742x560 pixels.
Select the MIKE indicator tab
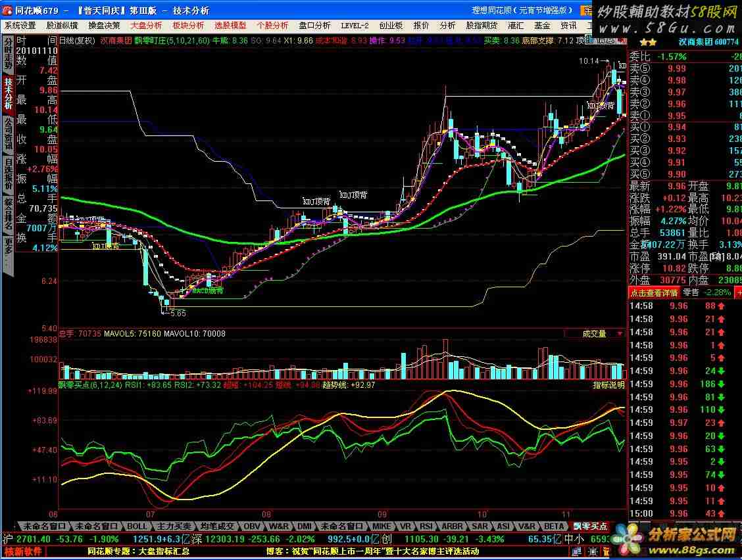pos(381,526)
